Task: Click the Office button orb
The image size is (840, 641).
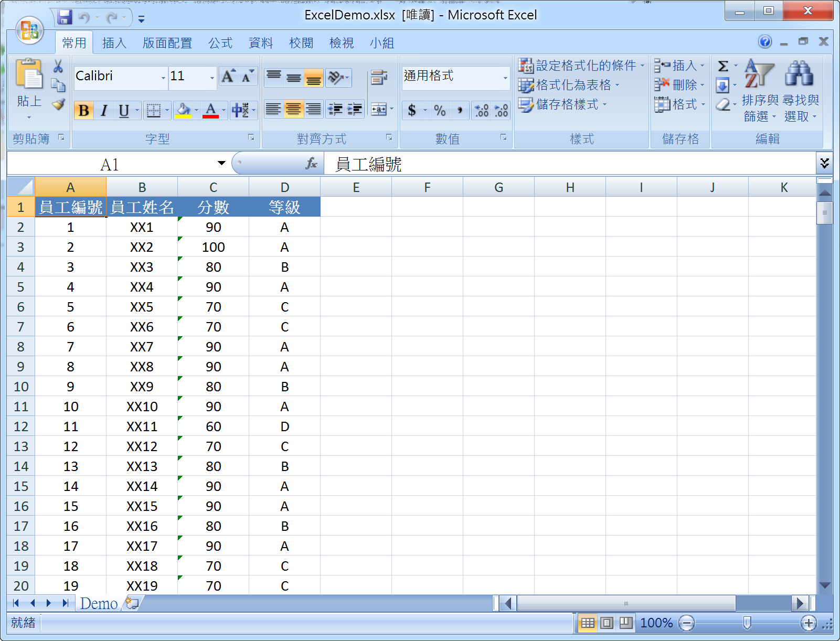Action: point(29,30)
